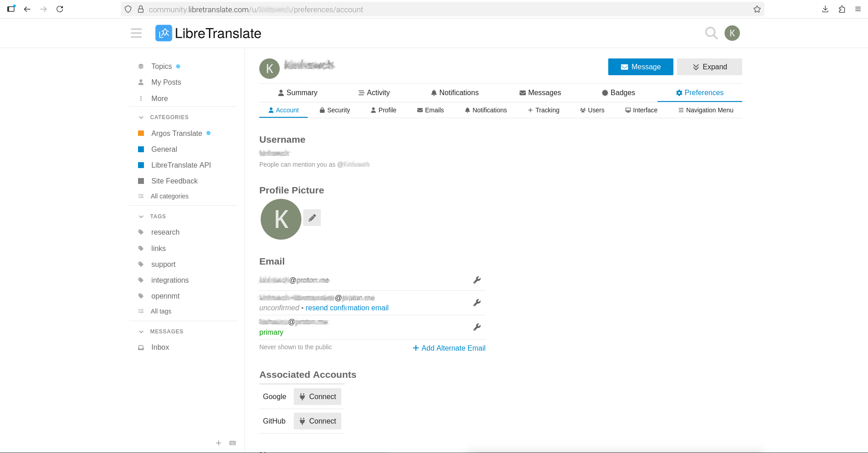The width and height of the screenshot is (868, 453).
Task: Click resend confirmation email link
Action: pyautogui.click(x=347, y=308)
